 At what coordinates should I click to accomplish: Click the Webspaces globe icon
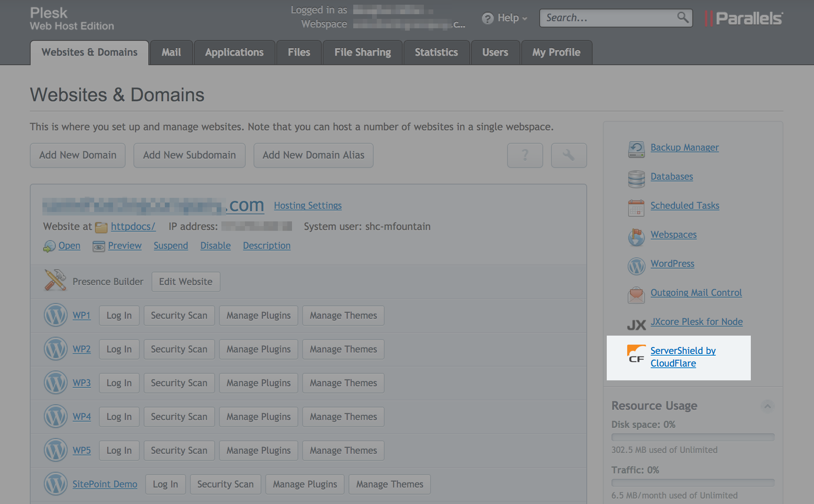[636, 237]
